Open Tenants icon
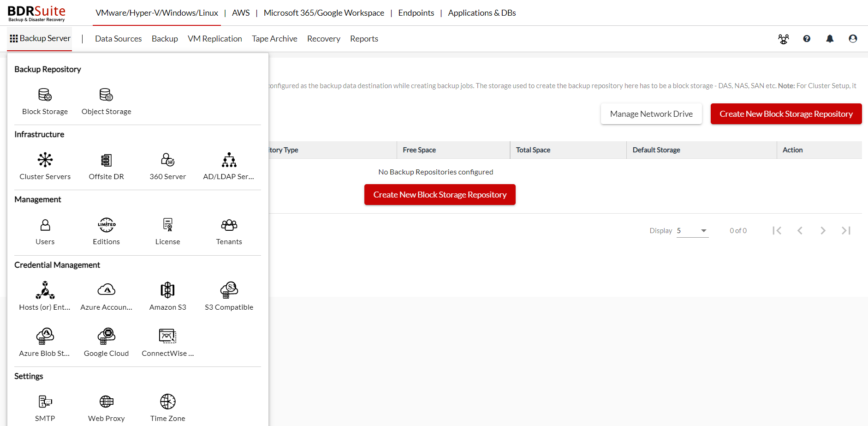 pyautogui.click(x=229, y=225)
